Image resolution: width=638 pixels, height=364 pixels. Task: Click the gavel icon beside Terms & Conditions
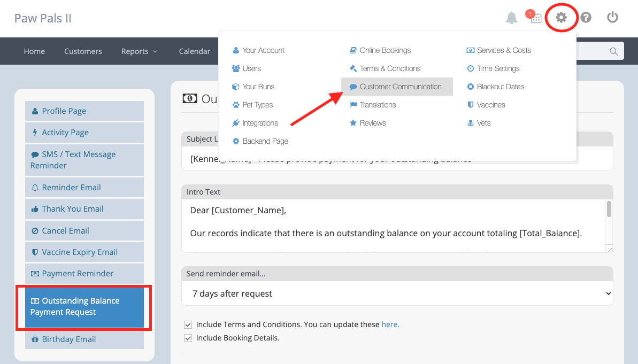coord(353,68)
